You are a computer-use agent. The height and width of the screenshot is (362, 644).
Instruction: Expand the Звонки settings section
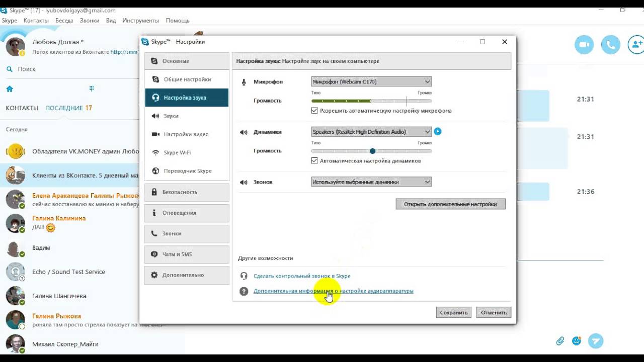click(x=187, y=234)
